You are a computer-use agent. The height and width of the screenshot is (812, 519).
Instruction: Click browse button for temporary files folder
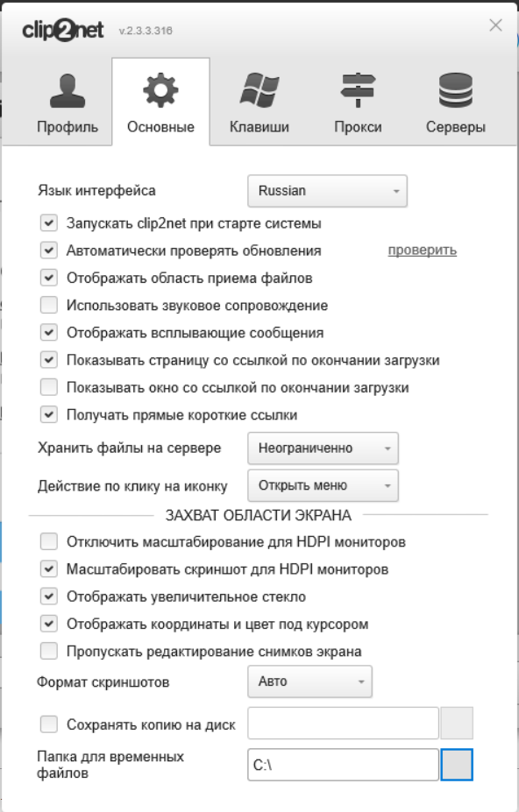457,765
